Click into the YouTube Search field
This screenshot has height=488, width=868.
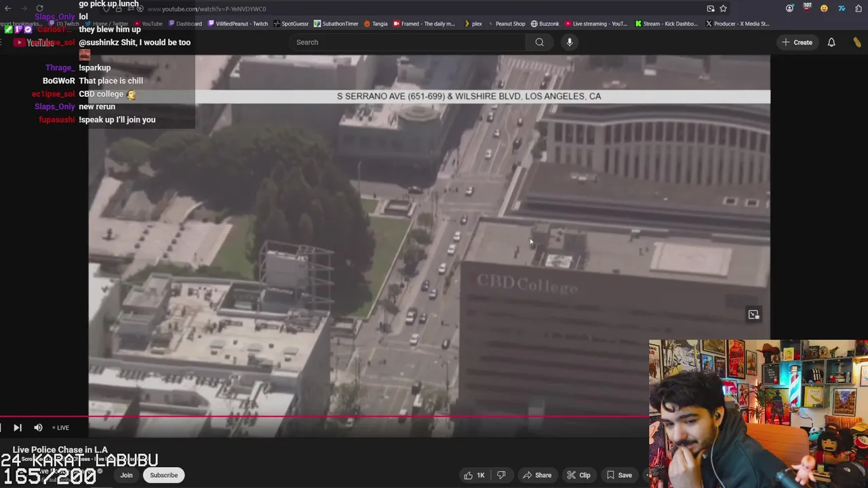(x=409, y=42)
